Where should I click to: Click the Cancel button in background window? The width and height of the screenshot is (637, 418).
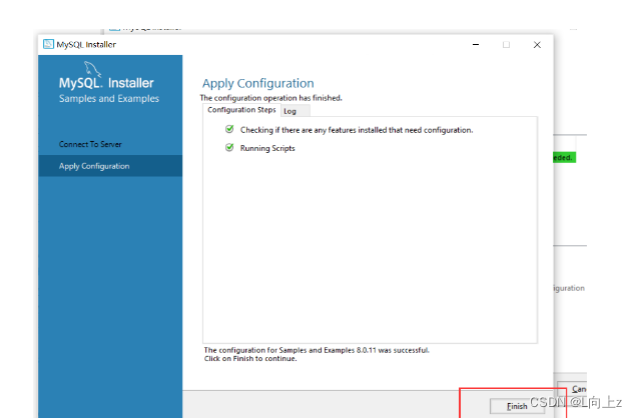(x=572, y=389)
